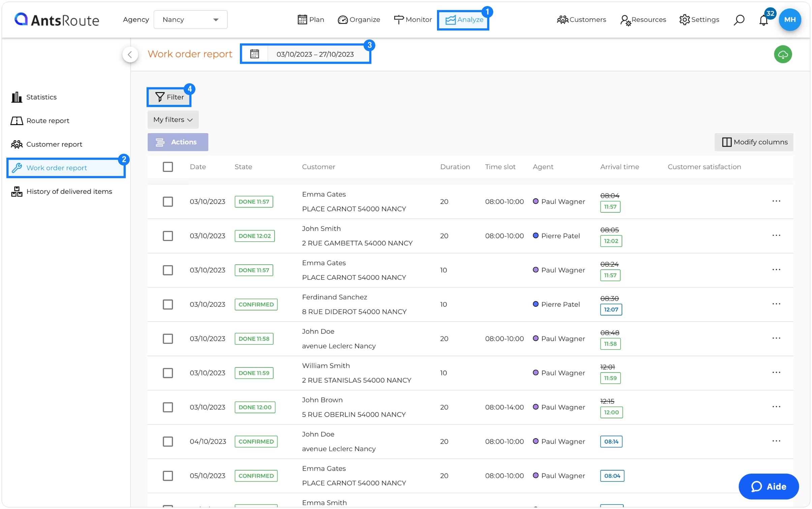Expand the options menu on Emma Gates first row
Screen dimensions: 812x509
click(x=777, y=201)
